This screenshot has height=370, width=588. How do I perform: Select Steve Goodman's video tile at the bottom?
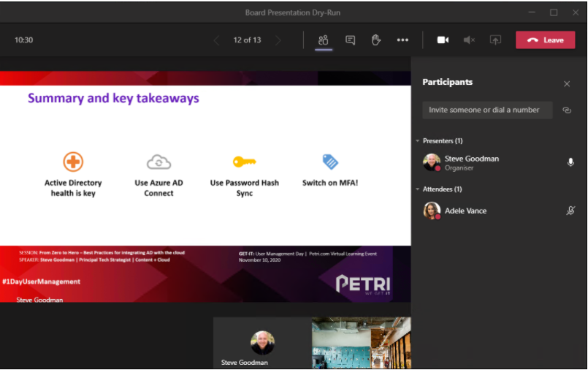[262, 343]
